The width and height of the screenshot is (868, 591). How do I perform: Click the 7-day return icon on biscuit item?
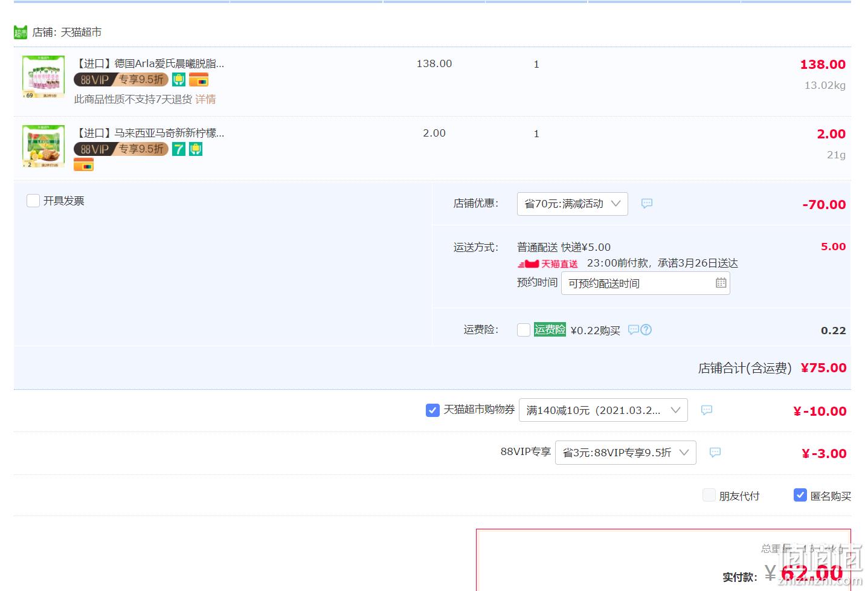click(x=179, y=149)
